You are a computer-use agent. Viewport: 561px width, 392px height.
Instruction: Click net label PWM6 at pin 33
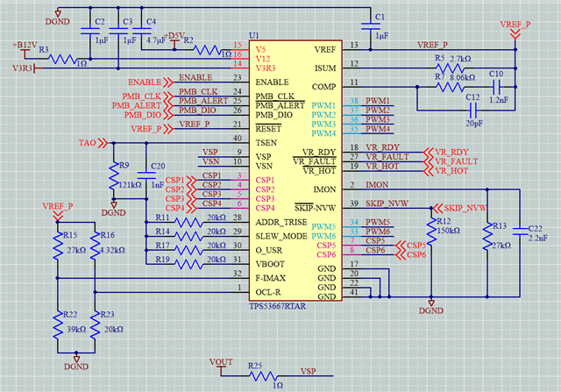pos(378,232)
